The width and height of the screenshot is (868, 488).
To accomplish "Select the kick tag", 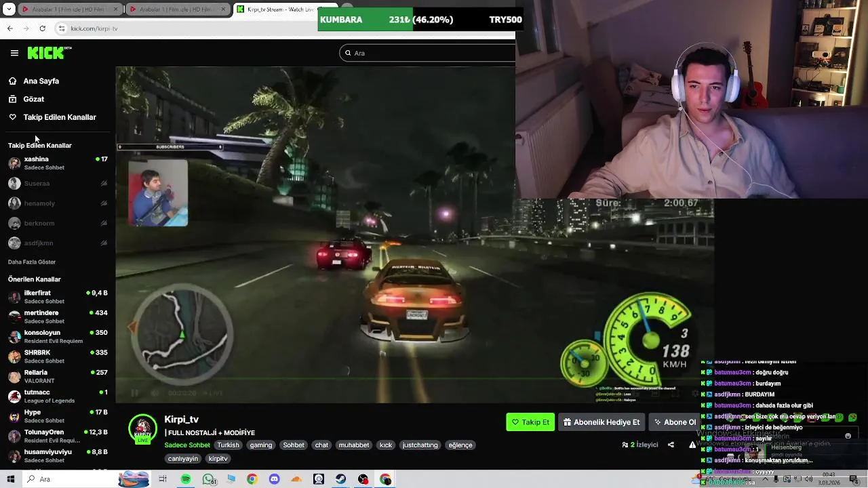I will (x=386, y=445).
